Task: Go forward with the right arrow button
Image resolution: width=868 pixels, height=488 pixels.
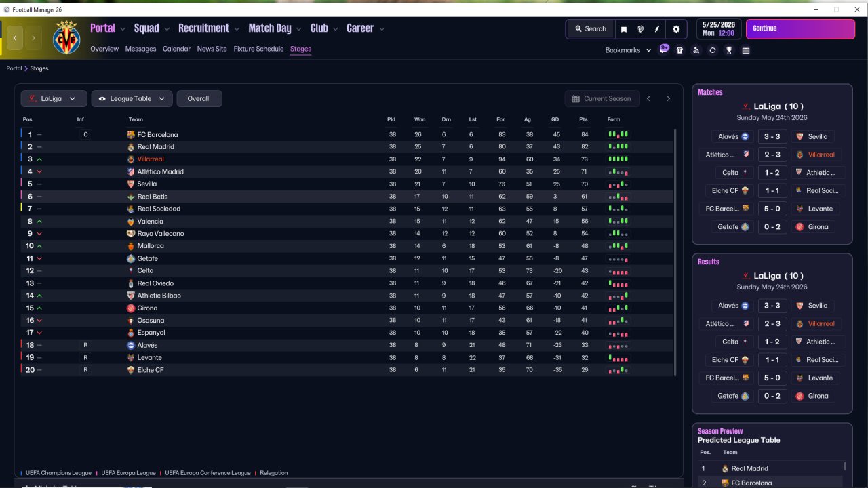Action: click(33, 38)
